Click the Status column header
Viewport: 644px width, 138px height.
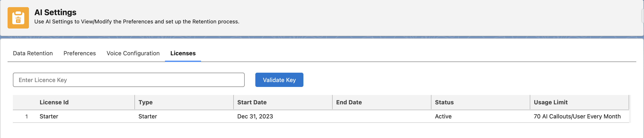[444, 102]
